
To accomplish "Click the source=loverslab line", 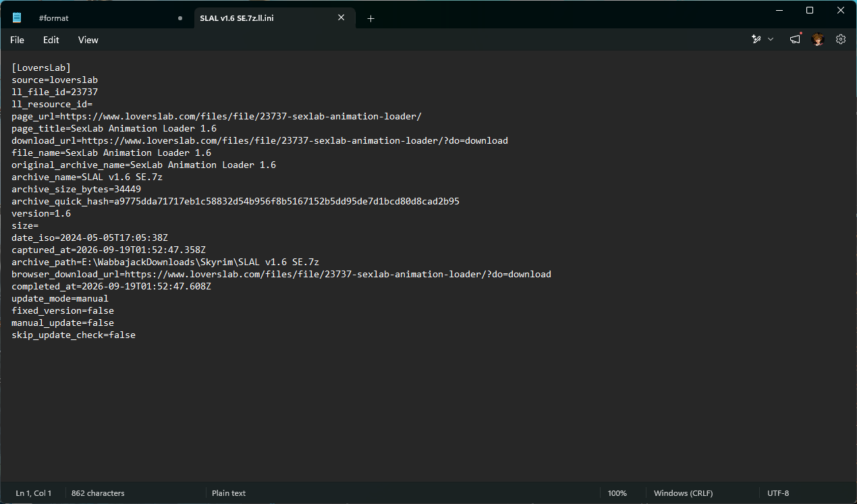I will tap(55, 80).
